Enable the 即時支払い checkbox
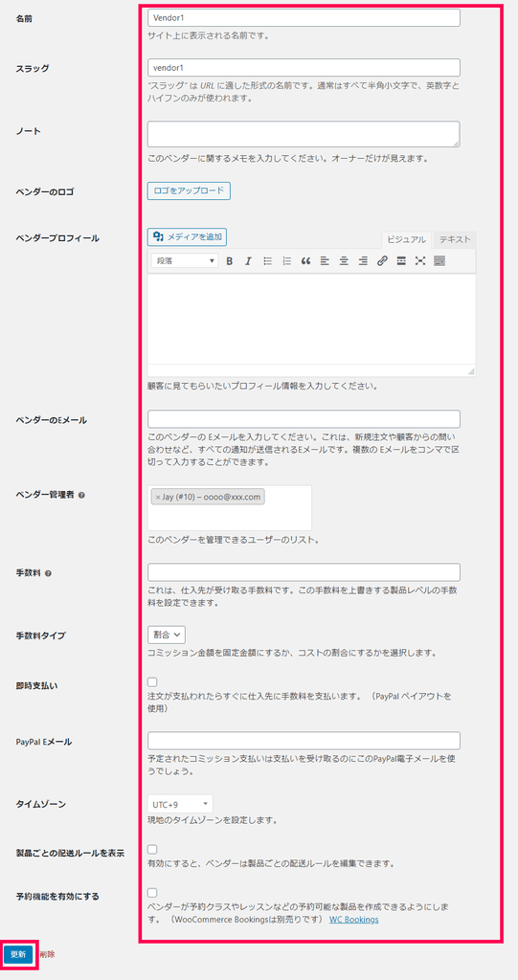518x980 pixels. pos(152,681)
